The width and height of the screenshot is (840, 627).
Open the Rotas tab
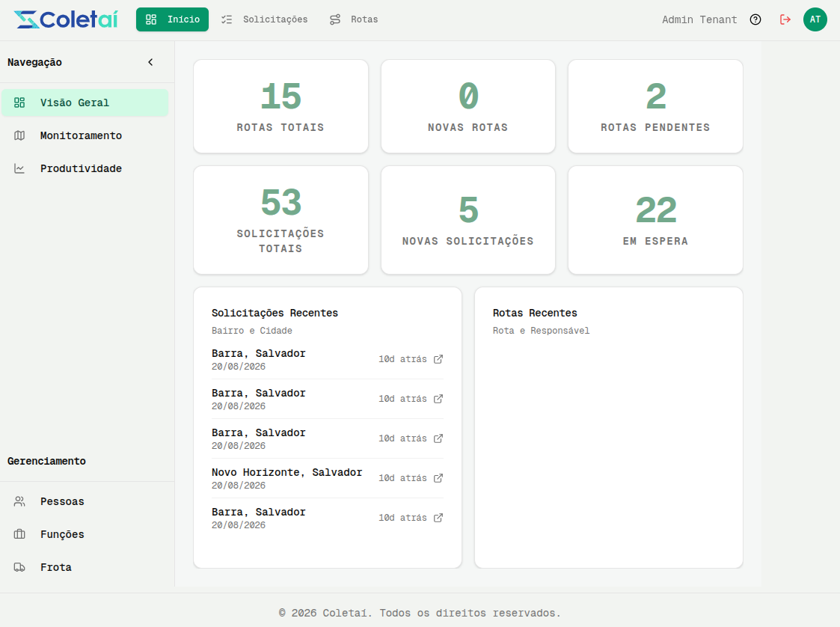click(x=354, y=19)
